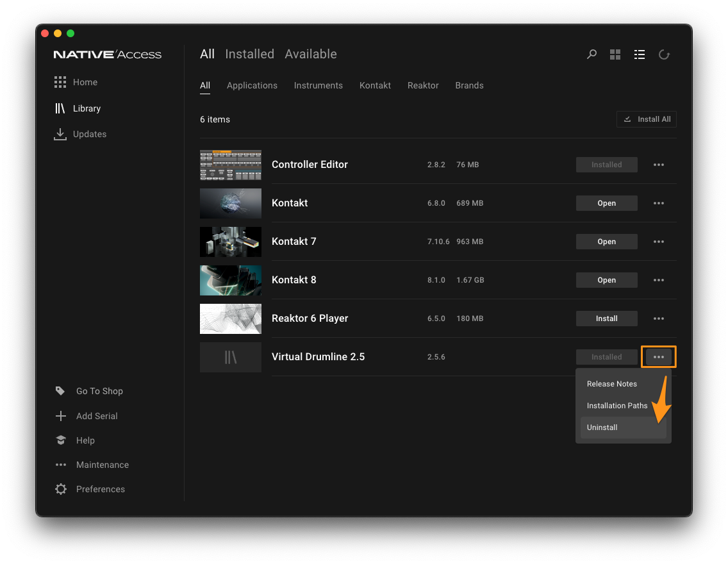The image size is (728, 564).
Task: Click the Install All button
Action: (x=646, y=119)
